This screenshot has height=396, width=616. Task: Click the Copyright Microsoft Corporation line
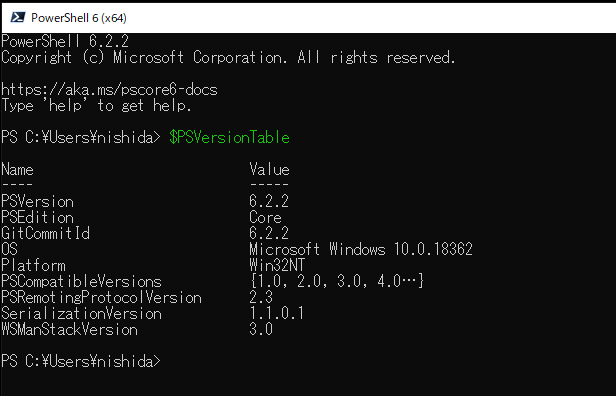(x=228, y=58)
